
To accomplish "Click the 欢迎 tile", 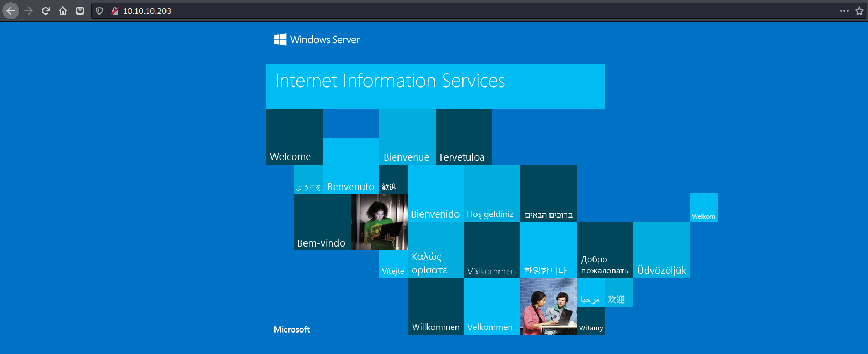I will pos(619,292).
